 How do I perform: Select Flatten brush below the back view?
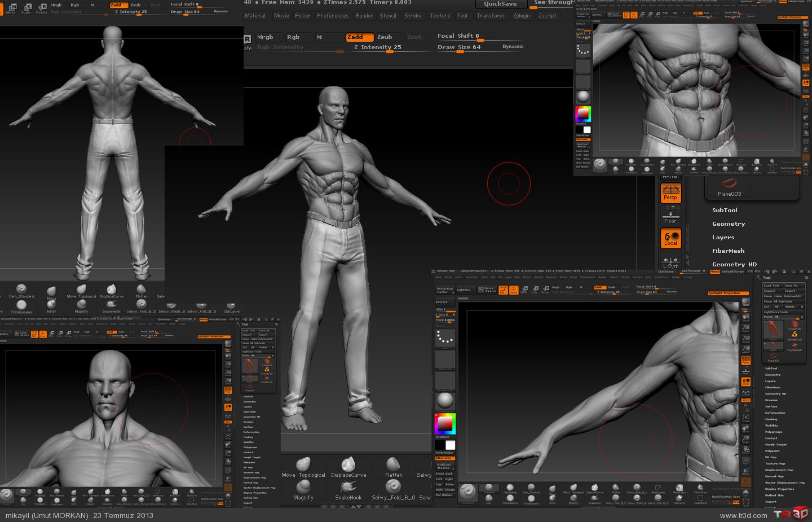click(142, 291)
